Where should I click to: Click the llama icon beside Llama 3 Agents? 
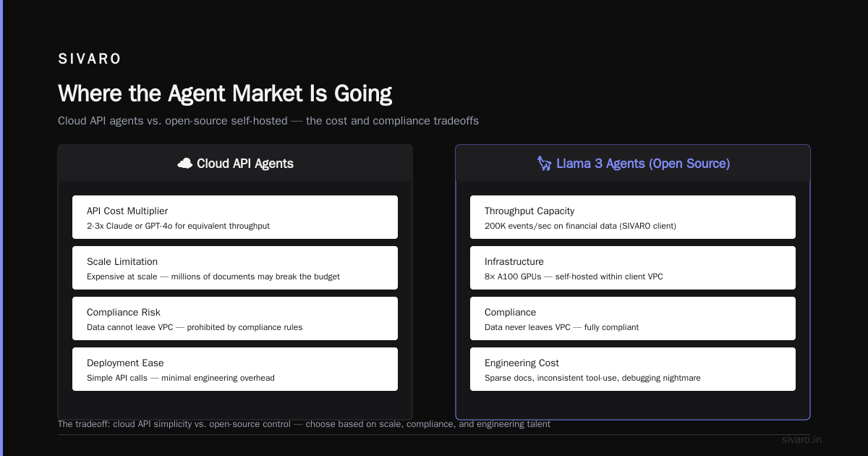click(x=545, y=164)
